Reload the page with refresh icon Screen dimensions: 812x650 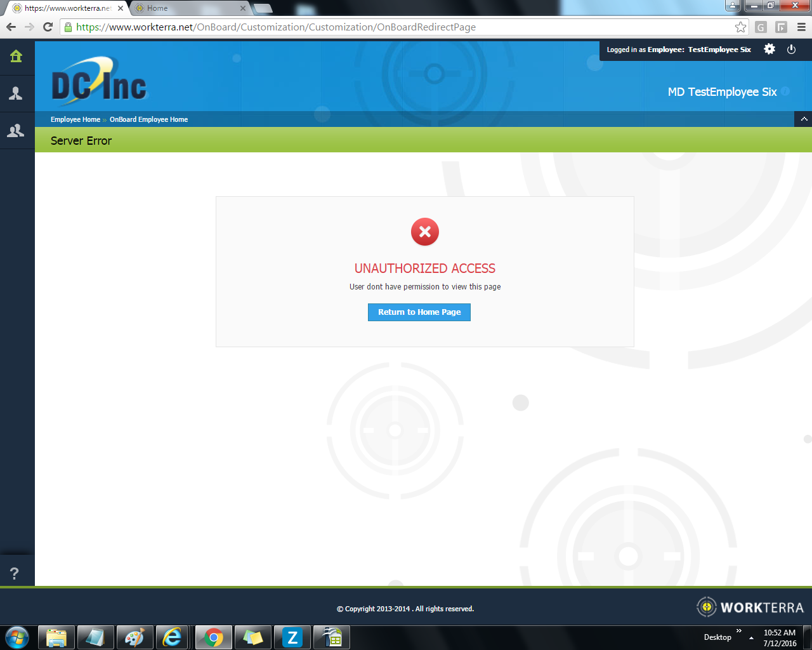pos(48,27)
